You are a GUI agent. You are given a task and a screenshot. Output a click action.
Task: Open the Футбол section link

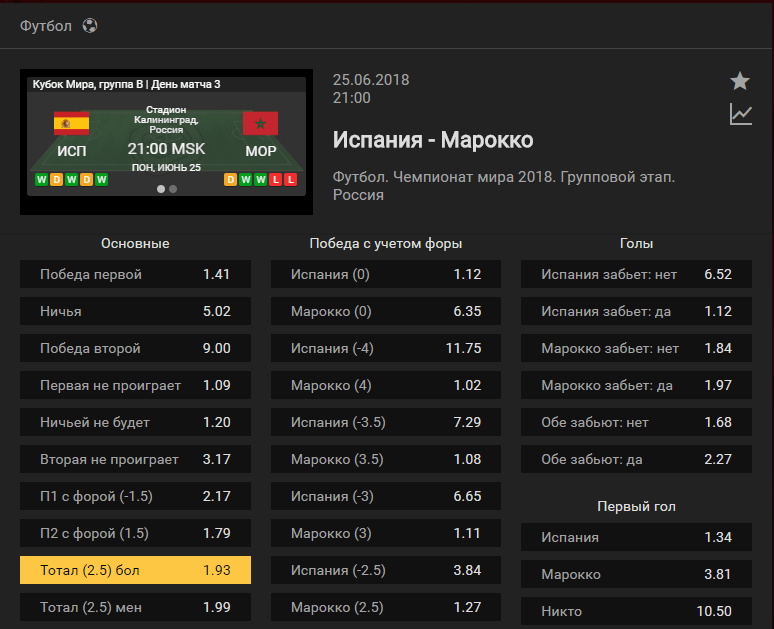(x=45, y=26)
